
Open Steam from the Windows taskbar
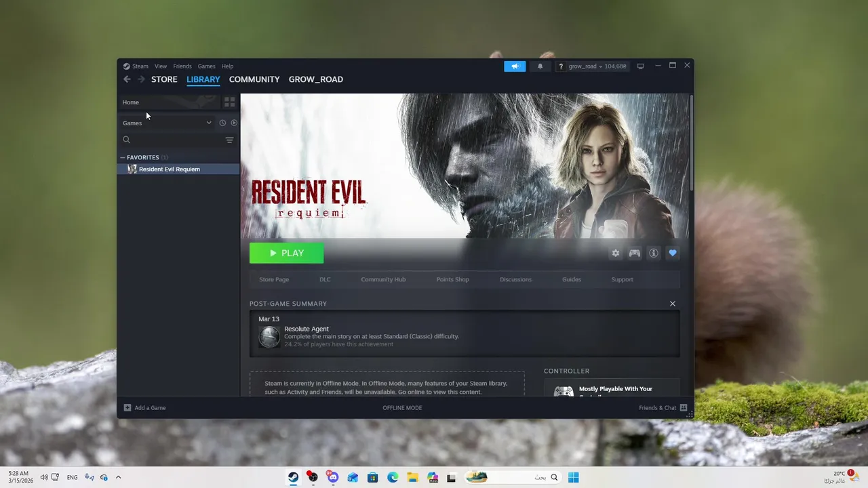pyautogui.click(x=293, y=477)
